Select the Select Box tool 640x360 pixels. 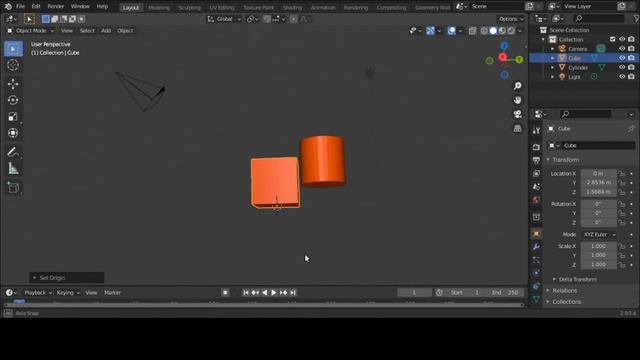(x=13, y=49)
